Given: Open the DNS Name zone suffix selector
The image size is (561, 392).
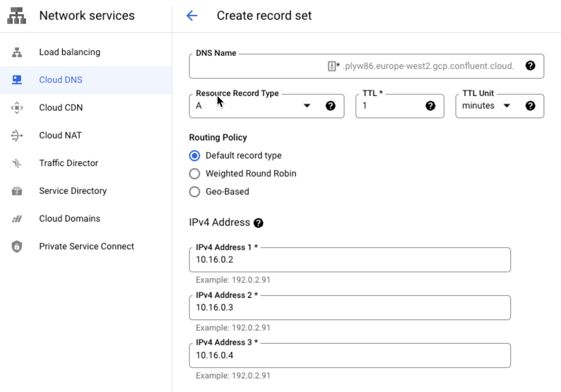Looking at the screenshot, I should (331, 66).
